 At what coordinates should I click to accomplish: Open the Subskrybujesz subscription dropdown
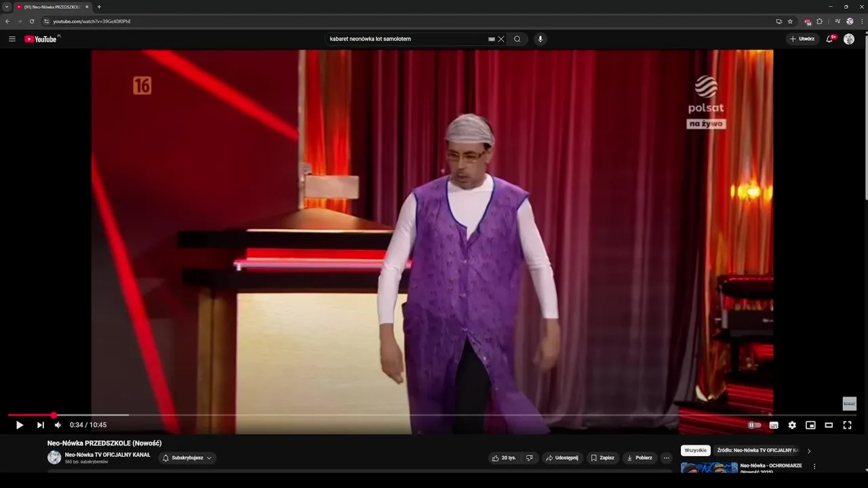[x=186, y=457]
